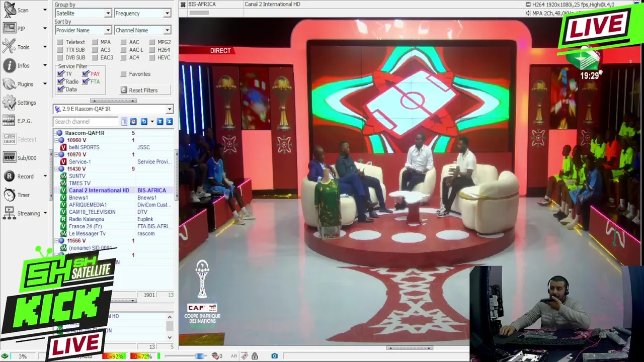
Task: Select the France 24 (Fr) channel
Action: pyautogui.click(x=85, y=226)
